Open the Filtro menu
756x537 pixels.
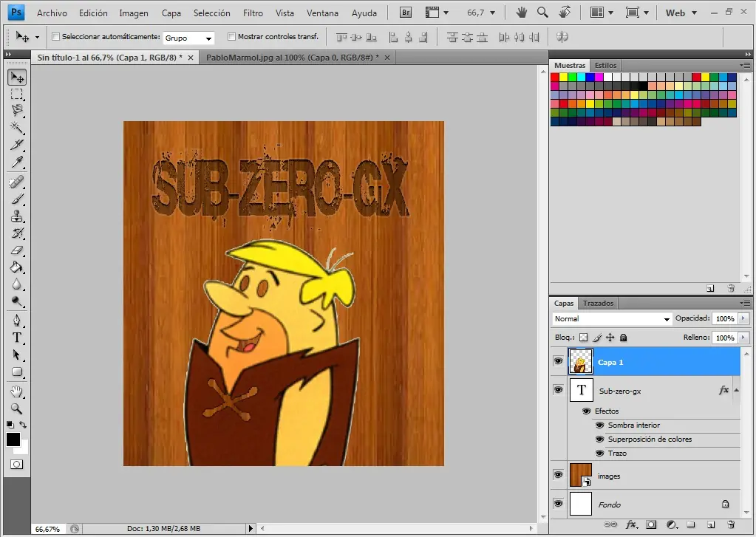[x=253, y=13]
